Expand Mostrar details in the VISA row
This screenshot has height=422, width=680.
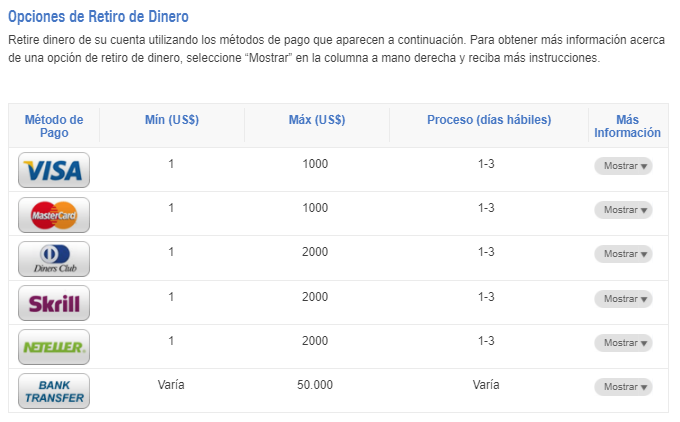[x=623, y=166]
